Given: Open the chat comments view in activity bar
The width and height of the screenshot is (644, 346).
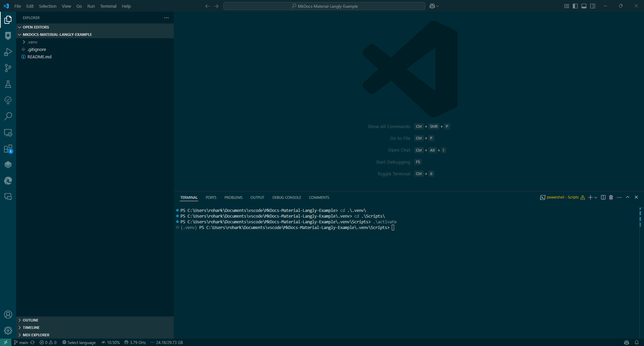Looking at the screenshot, I should (x=8, y=197).
